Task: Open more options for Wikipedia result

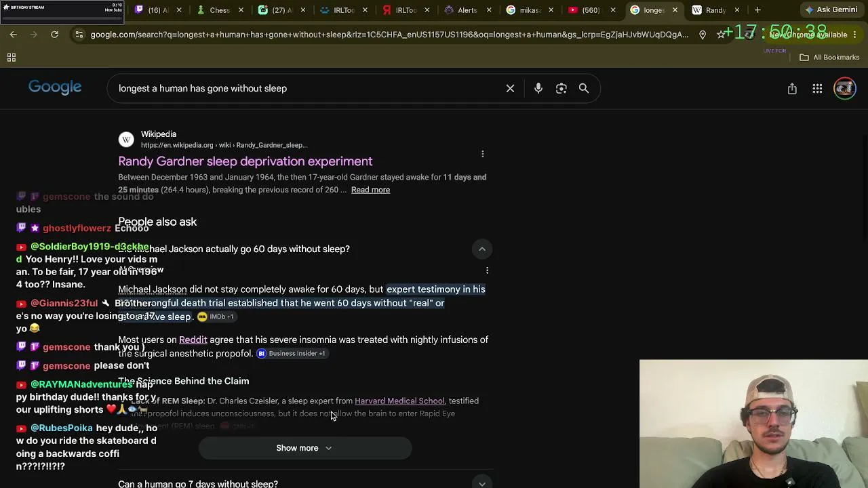Action: [x=483, y=154]
